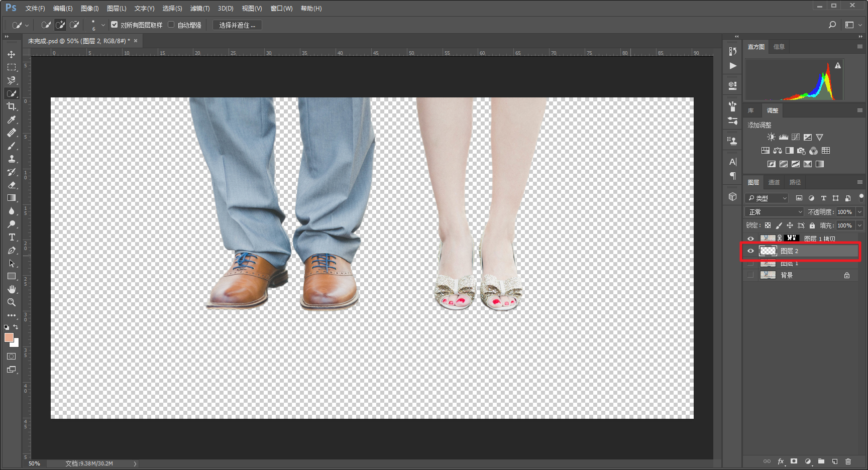Viewport: 868px width, 470px height.
Task: Hide 图层 2 using eye icon
Action: [750, 251]
